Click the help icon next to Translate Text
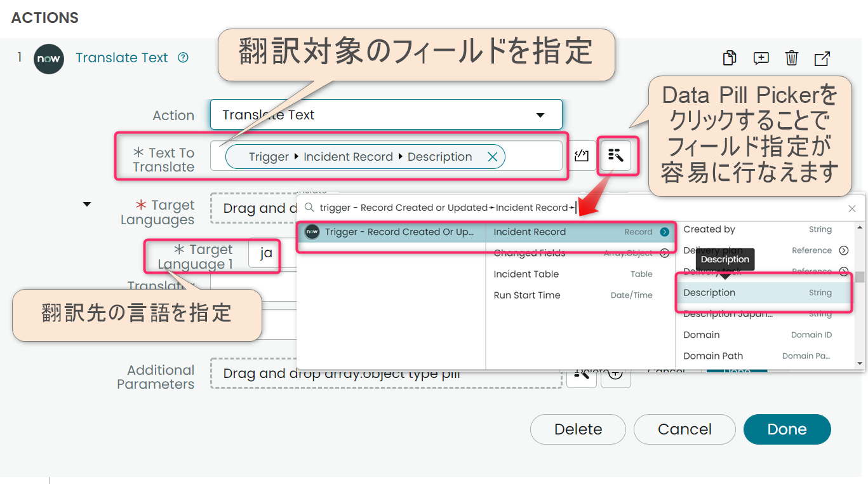The height and width of the screenshot is (484, 868). click(182, 57)
